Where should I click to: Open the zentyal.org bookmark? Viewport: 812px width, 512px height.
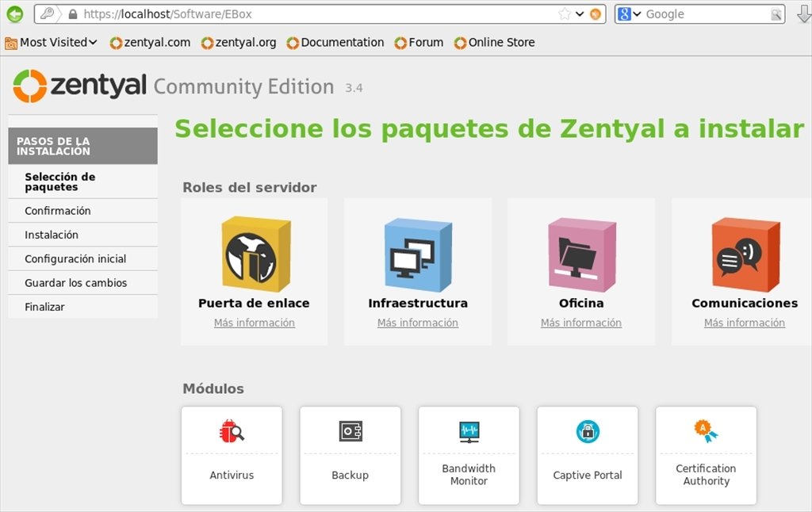coord(239,43)
